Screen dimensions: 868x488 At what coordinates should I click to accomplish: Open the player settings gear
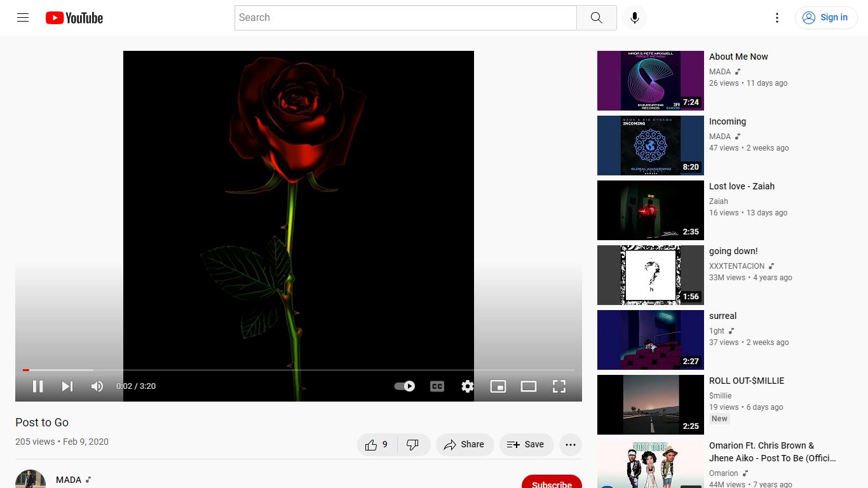468,386
